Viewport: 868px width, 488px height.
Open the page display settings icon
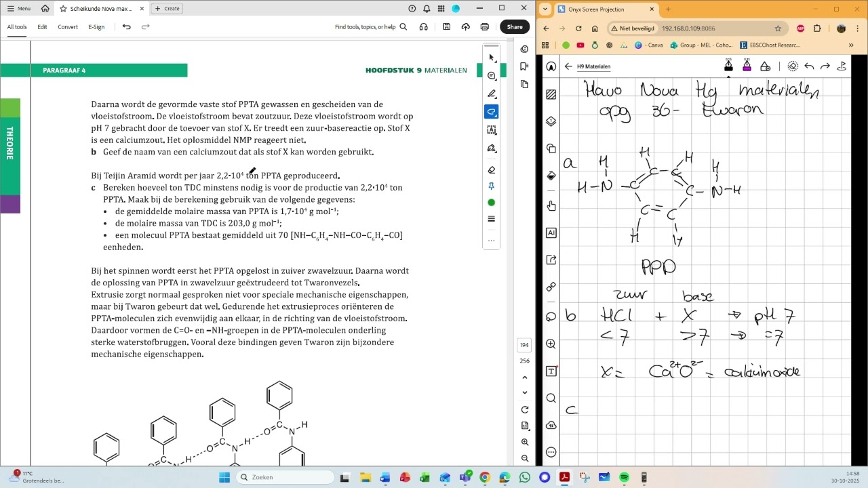(x=524, y=426)
